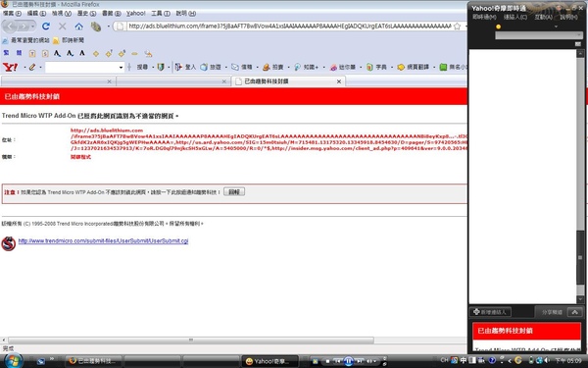Click the Stop loading X icon

(x=63, y=26)
